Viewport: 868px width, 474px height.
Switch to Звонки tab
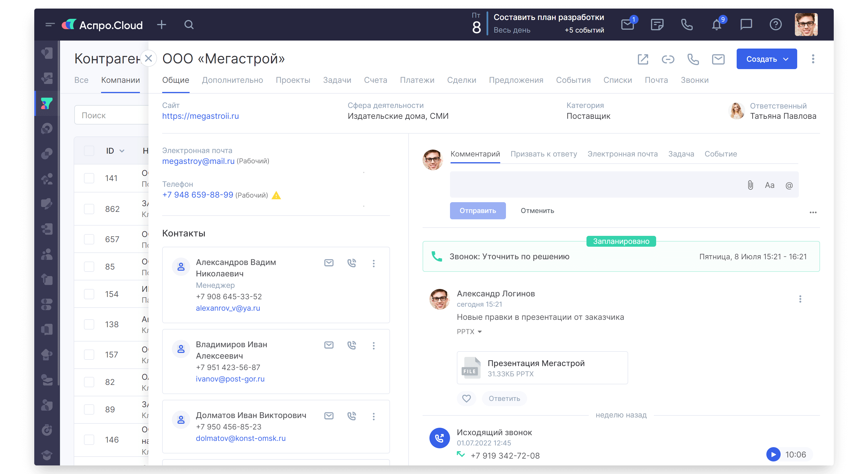(694, 80)
